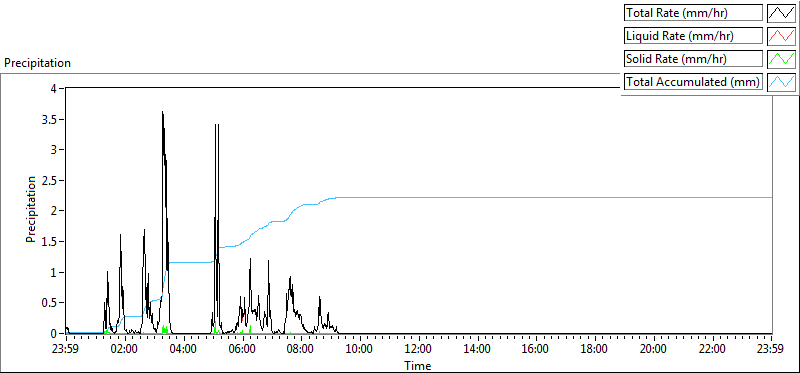Click the 16:00 time tick label
Screen dimensions: 800x373
536,349
